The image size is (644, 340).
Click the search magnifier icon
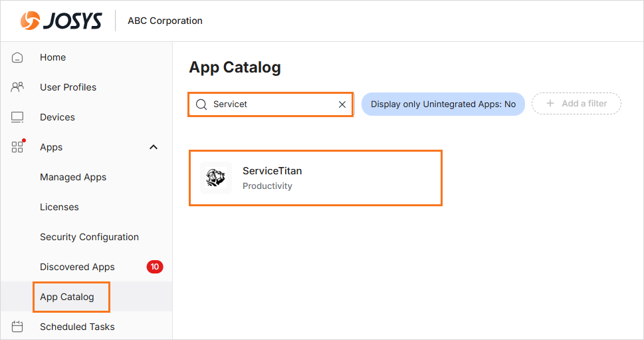(201, 104)
